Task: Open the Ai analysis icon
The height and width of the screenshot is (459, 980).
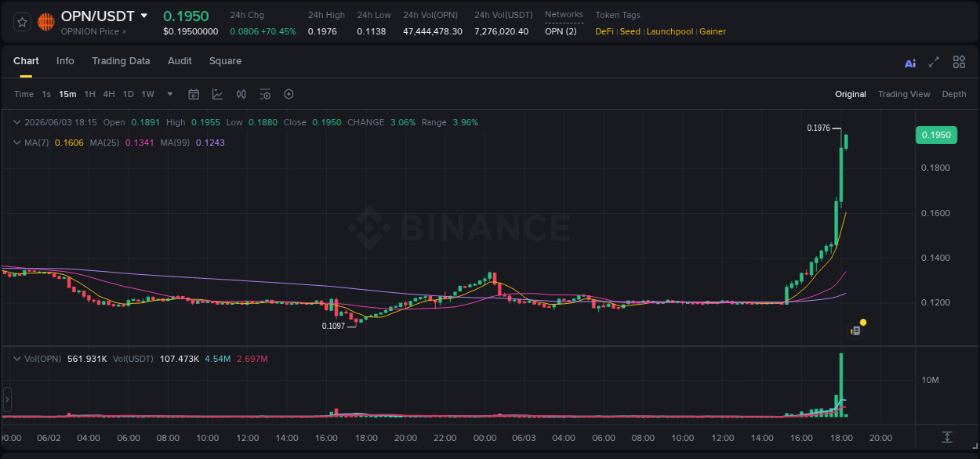Action: (910, 63)
